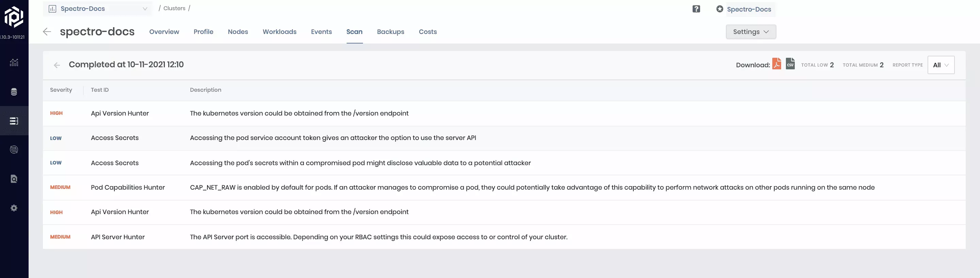Open the gear settings icon in sidebar
The width and height of the screenshot is (980, 278).
click(x=14, y=208)
